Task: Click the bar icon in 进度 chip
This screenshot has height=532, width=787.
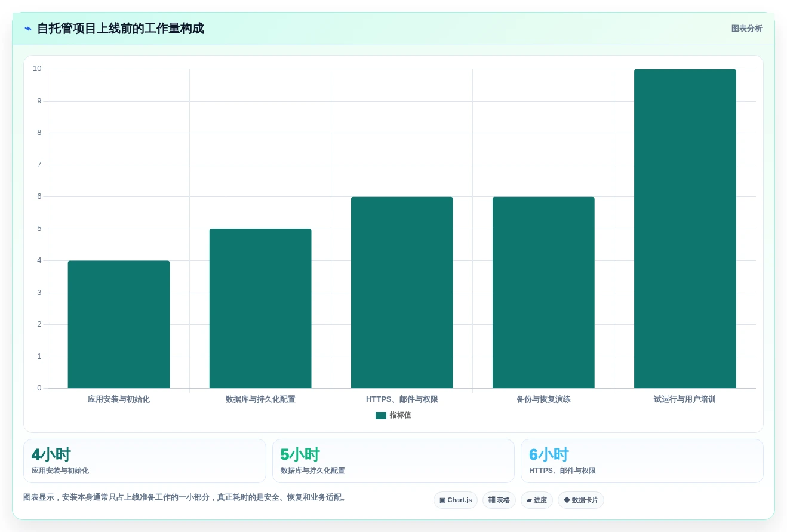Action: (x=529, y=500)
